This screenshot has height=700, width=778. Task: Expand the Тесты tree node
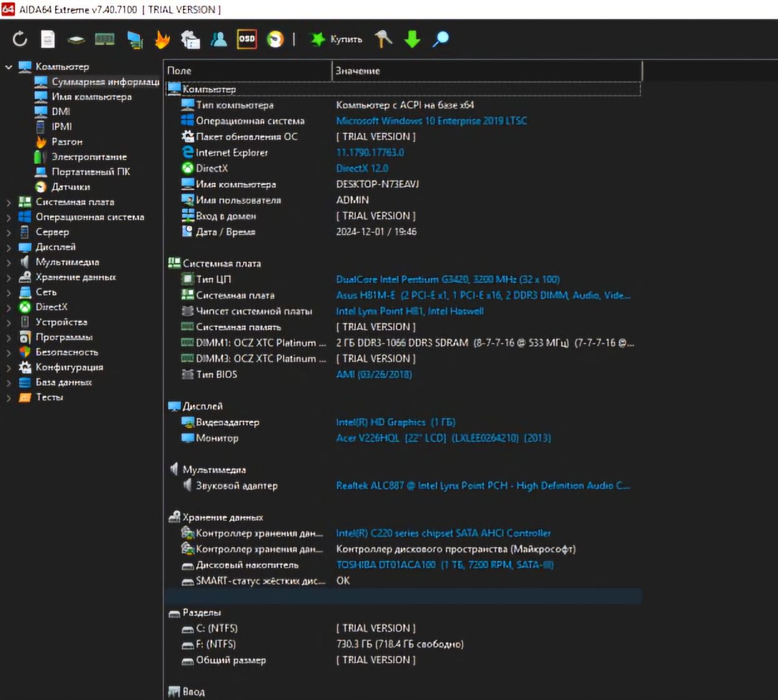pyautogui.click(x=9, y=398)
